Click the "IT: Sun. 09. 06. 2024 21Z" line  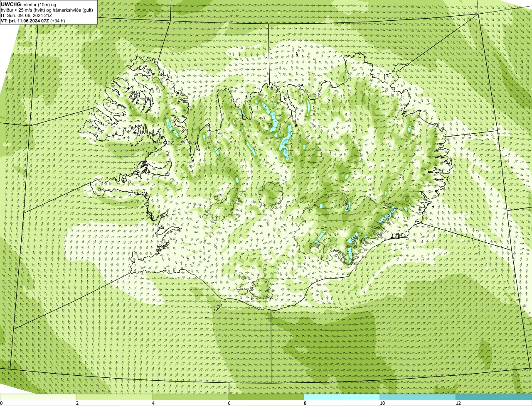click(27, 15)
